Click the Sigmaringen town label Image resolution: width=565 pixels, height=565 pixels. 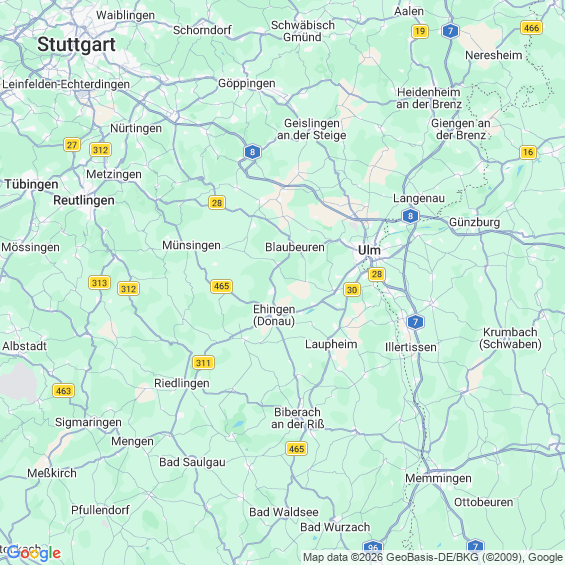coord(88,422)
